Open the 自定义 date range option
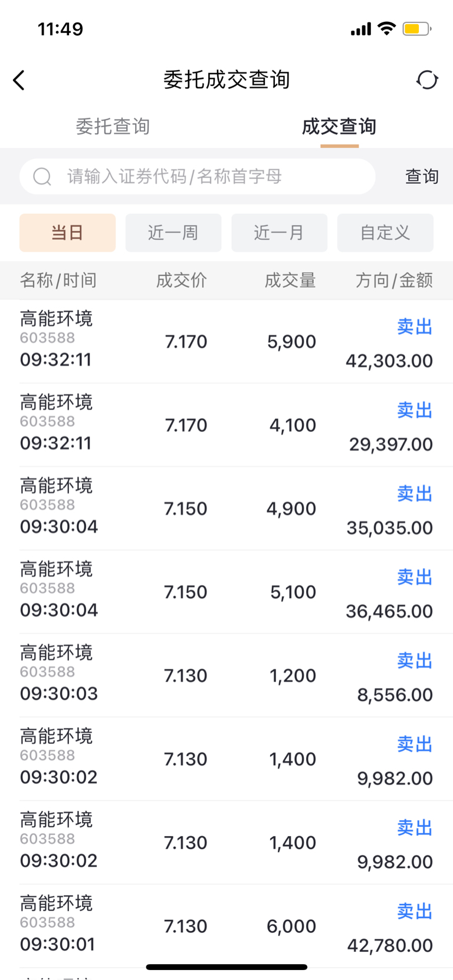453x980 pixels. 385,233
